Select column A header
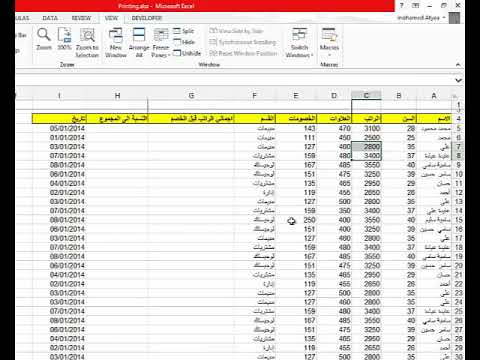Screen dimensions: 480x360 coord(433,96)
